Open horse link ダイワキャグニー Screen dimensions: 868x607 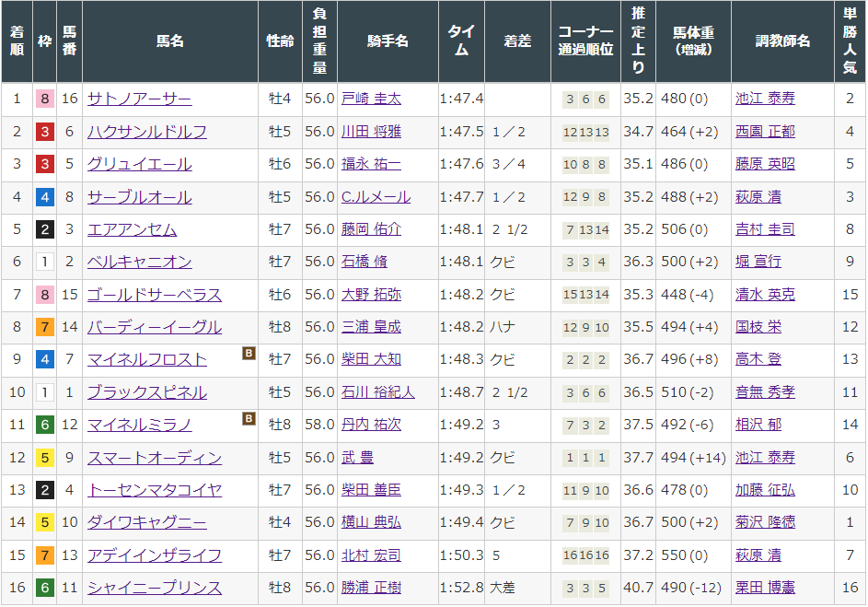coord(147,522)
